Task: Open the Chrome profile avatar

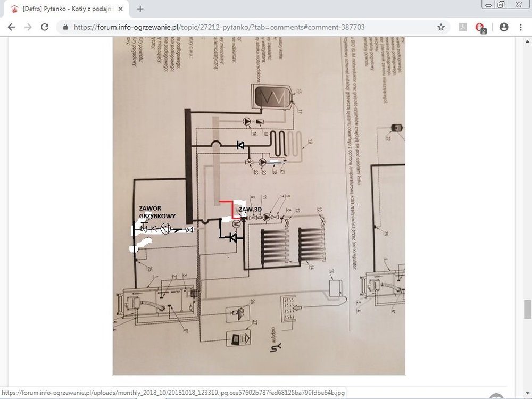Action: 504,27
